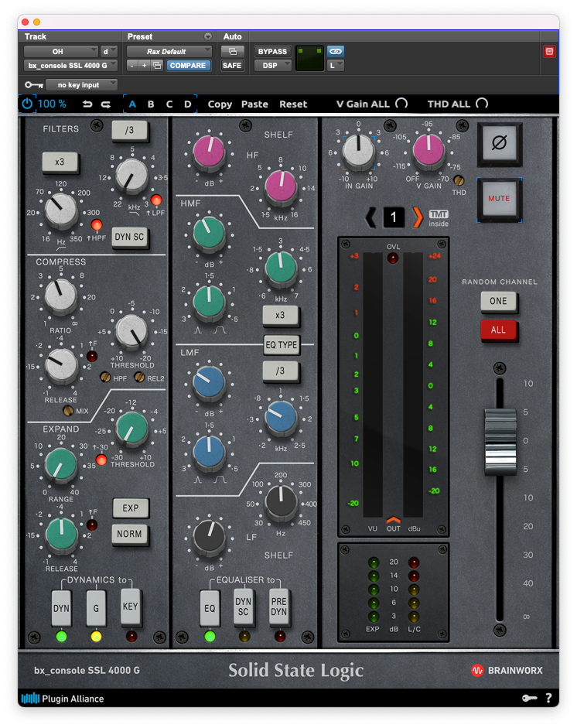The image size is (577, 728).
Task: Toggle the MUTE button
Action: point(499,199)
